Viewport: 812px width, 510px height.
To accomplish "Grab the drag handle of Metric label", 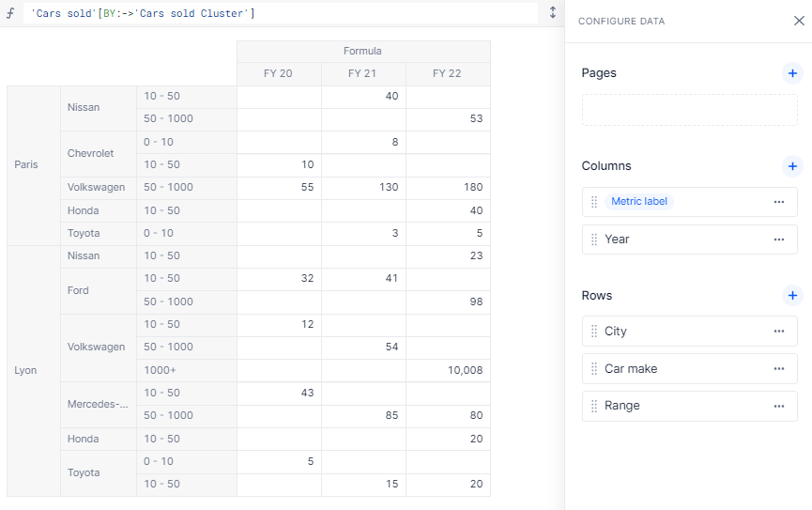I will click(594, 202).
